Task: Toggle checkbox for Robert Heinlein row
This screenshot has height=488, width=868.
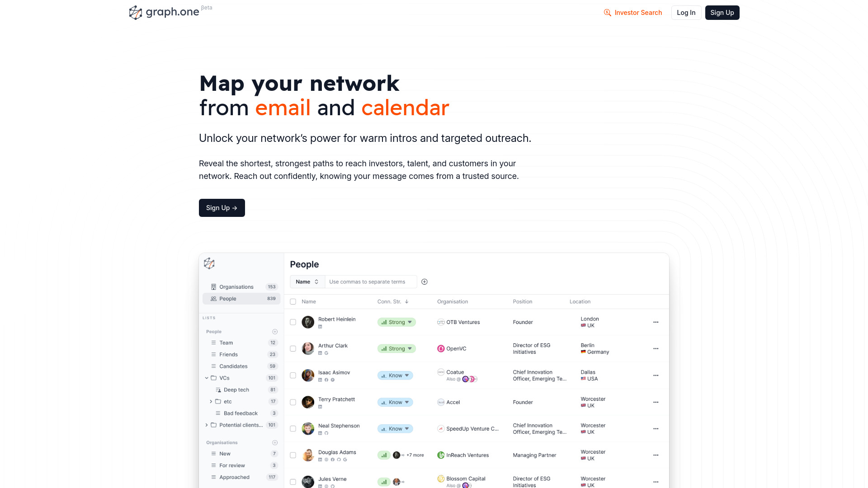Action: tap(292, 322)
